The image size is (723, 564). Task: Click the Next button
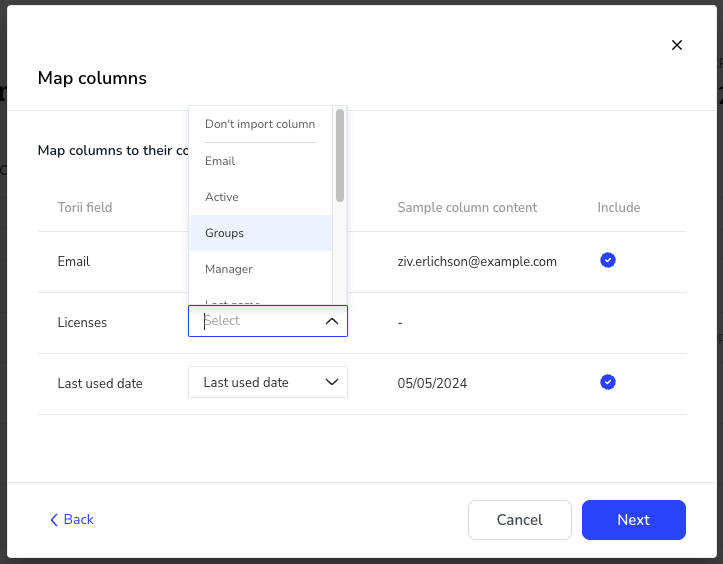pyautogui.click(x=634, y=520)
